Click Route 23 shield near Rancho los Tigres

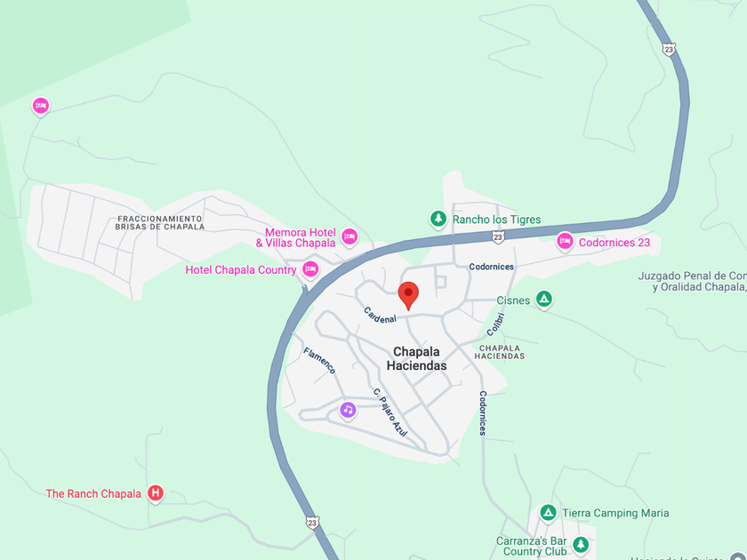[x=498, y=237]
